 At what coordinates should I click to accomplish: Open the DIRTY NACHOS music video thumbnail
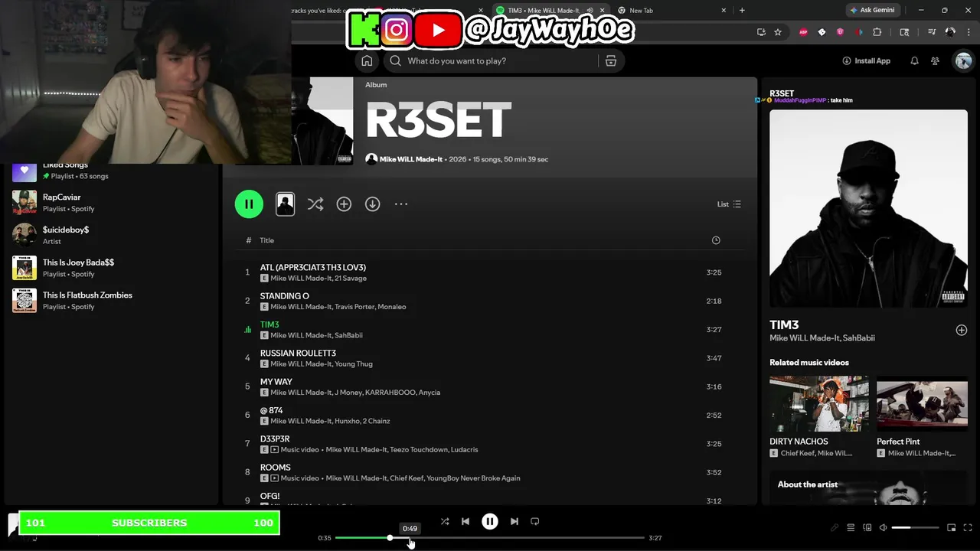pyautogui.click(x=819, y=403)
